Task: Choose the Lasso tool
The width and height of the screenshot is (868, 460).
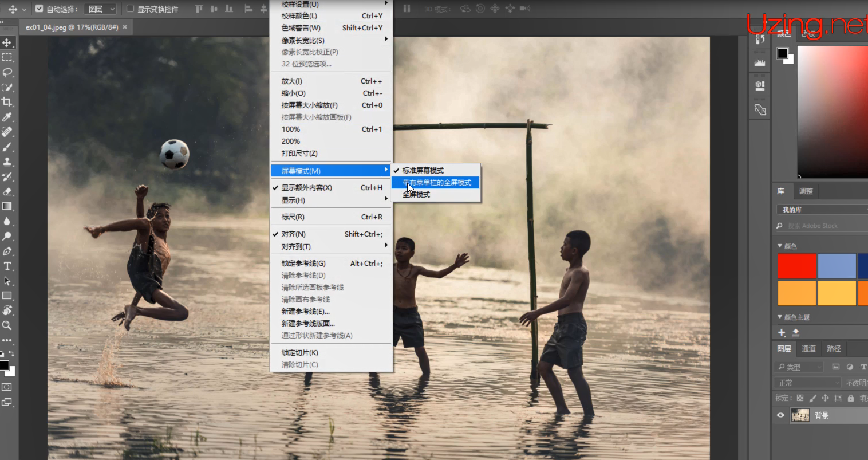Action: click(x=8, y=72)
